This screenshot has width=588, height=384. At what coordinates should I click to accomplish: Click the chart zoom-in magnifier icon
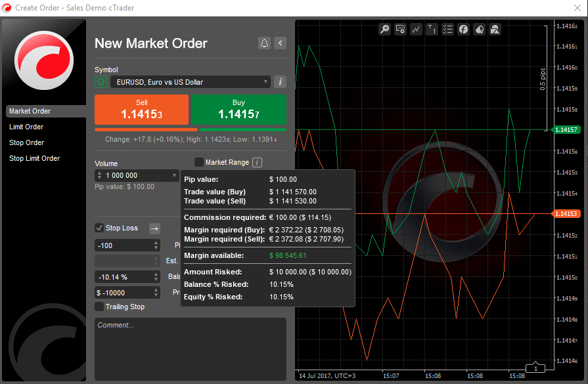[384, 30]
